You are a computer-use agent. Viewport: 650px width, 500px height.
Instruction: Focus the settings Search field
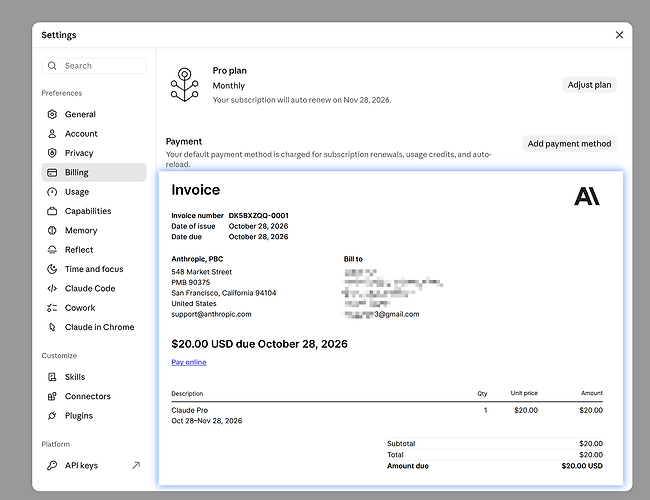click(94, 66)
